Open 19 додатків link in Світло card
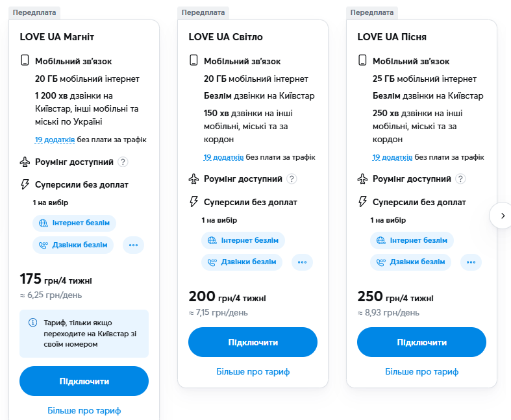Screen dimensions: 511x420 pyautogui.click(x=223, y=157)
